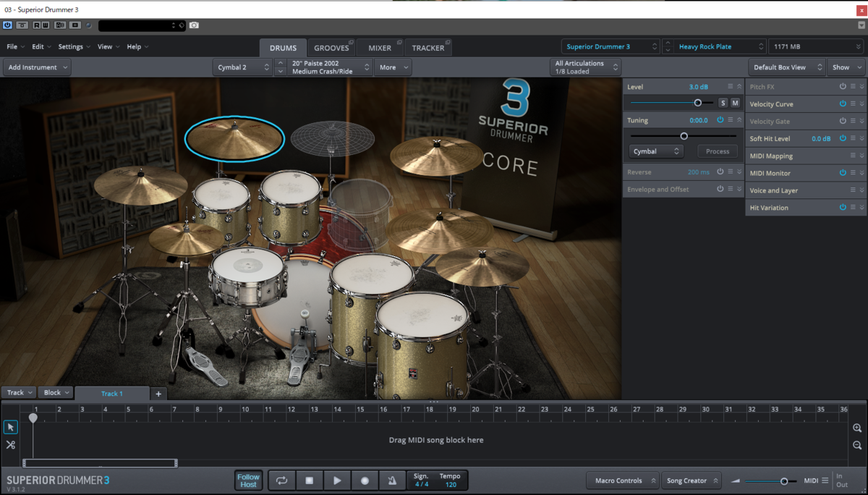Click the host Write automation W button

click(x=46, y=25)
